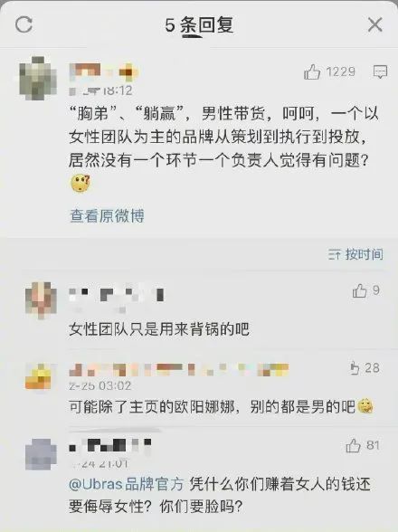Select the reply text 女性团队只是用来背锅的吧
The image size is (398, 532).
(x=159, y=329)
